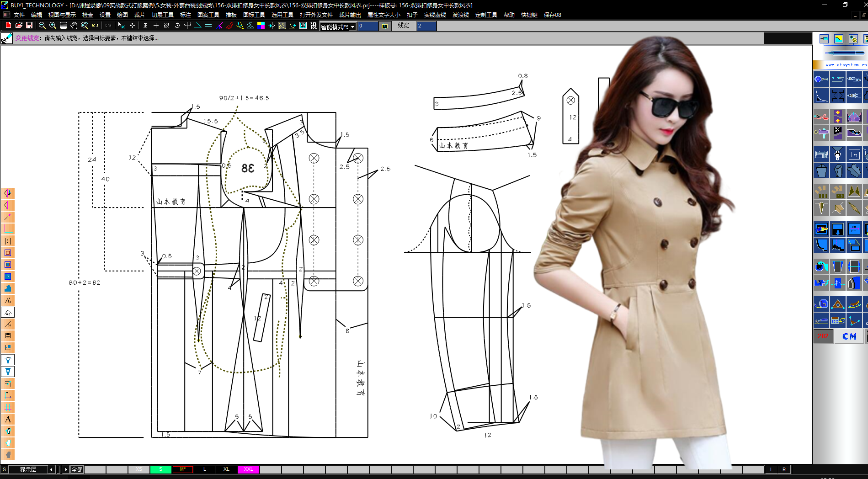
Task: Select the magenta XXL size swatch
Action: [x=249, y=469]
